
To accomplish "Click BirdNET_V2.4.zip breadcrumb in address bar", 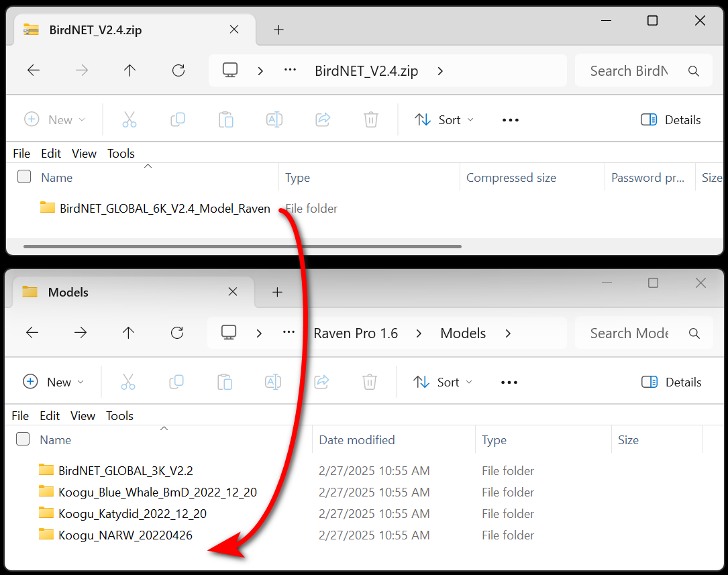I will coord(366,71).
